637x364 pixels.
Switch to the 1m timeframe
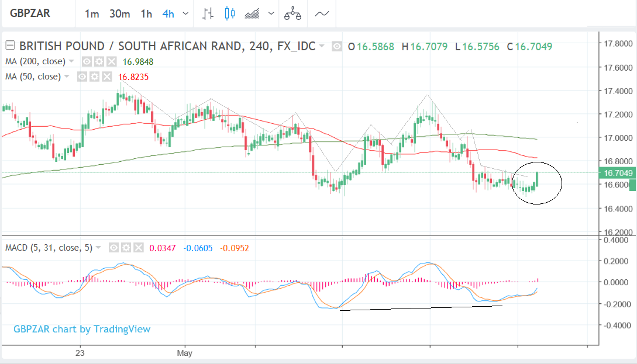92,14
